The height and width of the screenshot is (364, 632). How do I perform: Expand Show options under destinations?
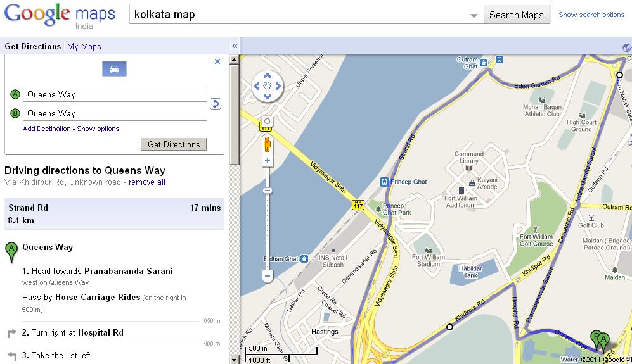click(98, 129)
